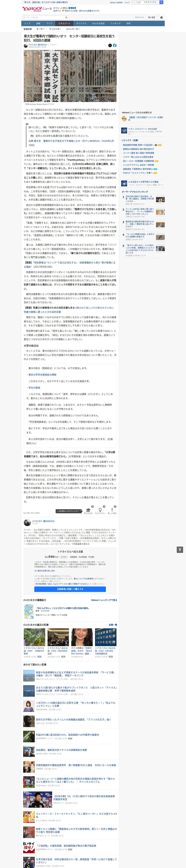Open the crown icon expert report
186x868 pixels.
124,183
